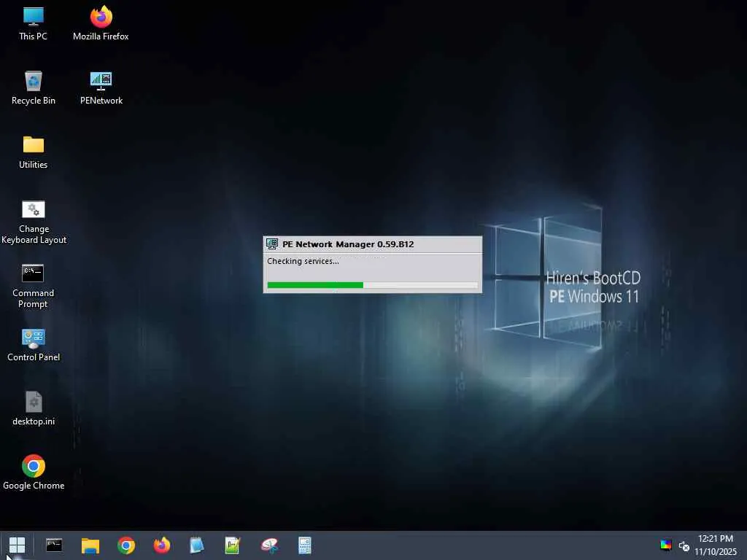Select Change Keyboard Layout desktop icon
Image resolution: width=747 pixels, height=560 pixels.
tap(34, 222)
